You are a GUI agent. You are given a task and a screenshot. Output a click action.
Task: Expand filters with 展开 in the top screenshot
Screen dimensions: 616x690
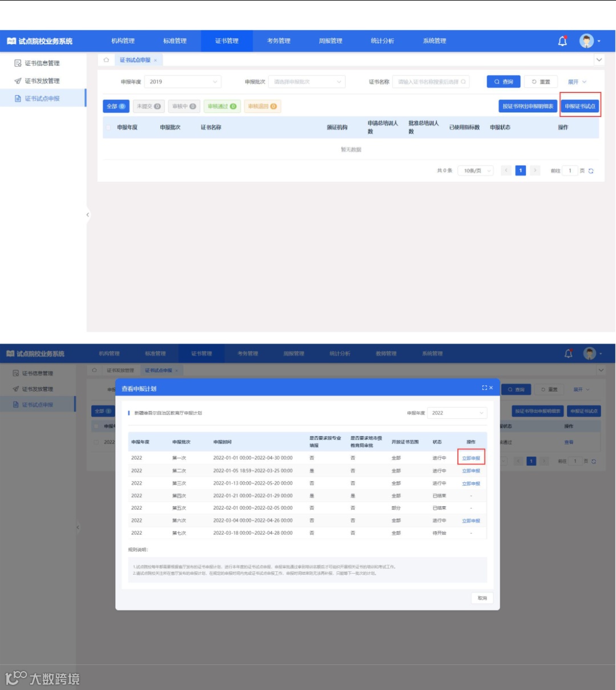click(x=577, y=82)
